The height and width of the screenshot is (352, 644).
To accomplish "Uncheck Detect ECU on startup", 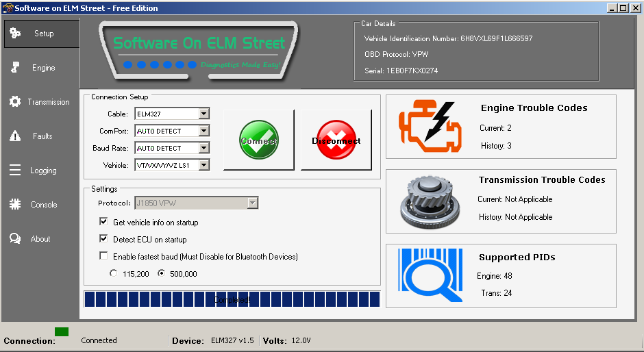I will [x=103, y=238].
